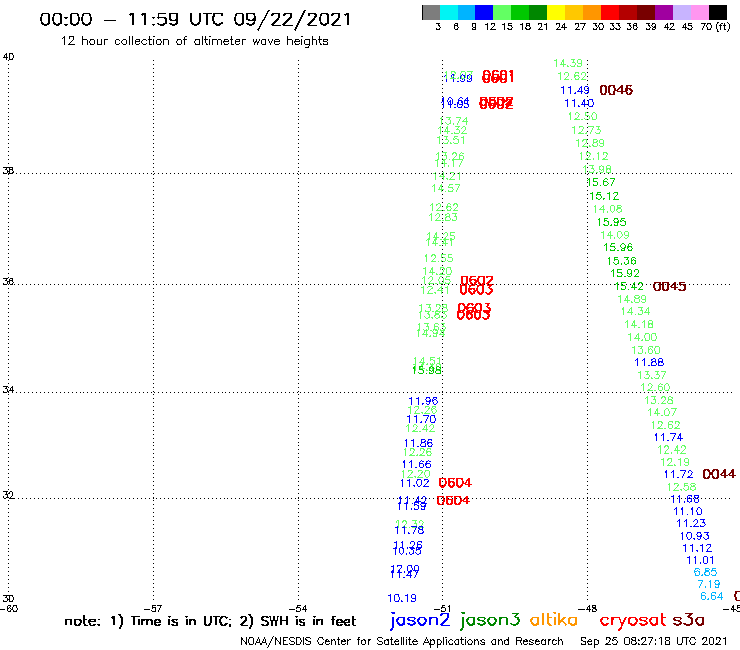
Task: Click the lavender swatch in the color scale
Action: tap(681, 12)
